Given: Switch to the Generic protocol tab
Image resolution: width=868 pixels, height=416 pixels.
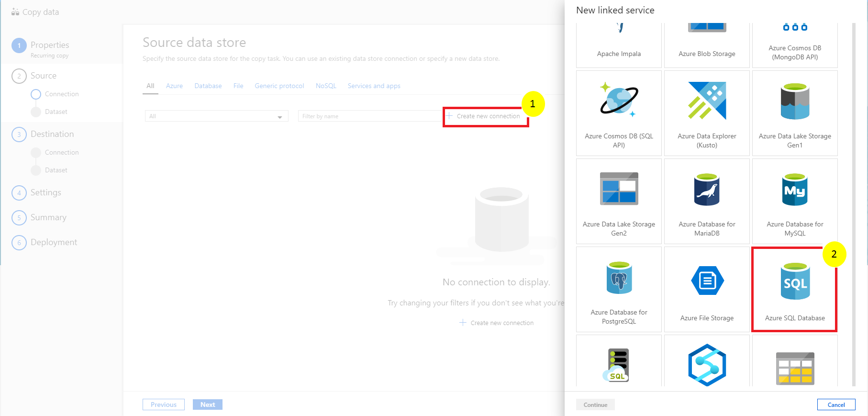Looking at the screenshot, I should coord(279,86).
